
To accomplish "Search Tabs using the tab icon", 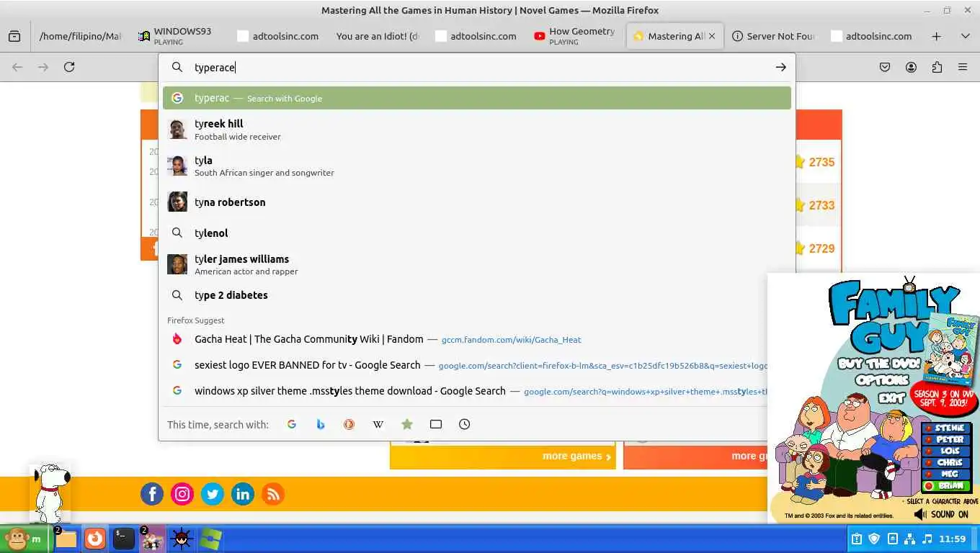I will tap(435, 424).
